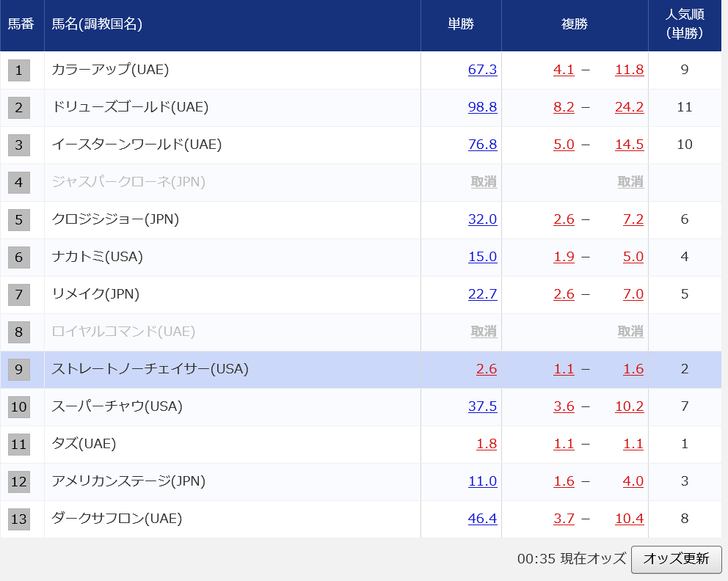Click horse number 5 badge
The width and height of the screenshot is (728, 581).
[19, 220]
